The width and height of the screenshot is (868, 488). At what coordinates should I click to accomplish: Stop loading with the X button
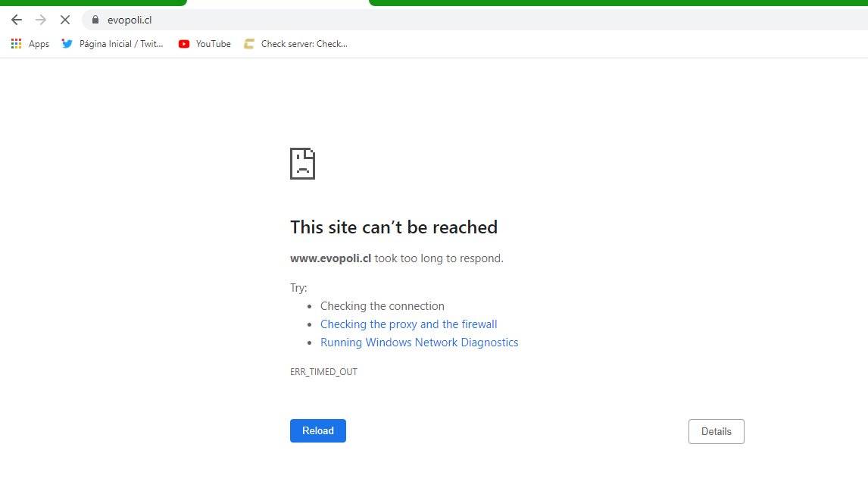[65, 20]
